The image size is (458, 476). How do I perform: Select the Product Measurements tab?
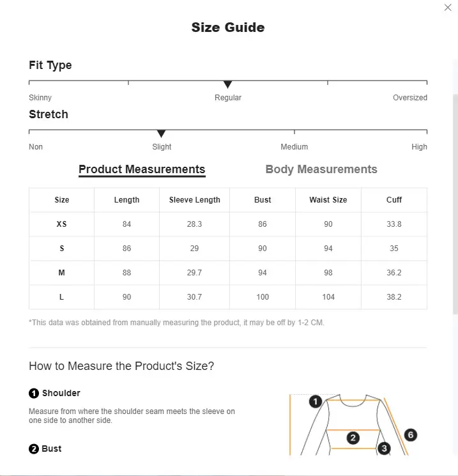[x=142, y=169]
